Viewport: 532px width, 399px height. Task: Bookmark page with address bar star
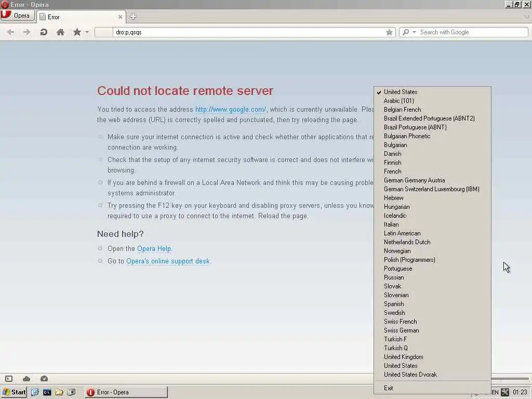point(389,32)
